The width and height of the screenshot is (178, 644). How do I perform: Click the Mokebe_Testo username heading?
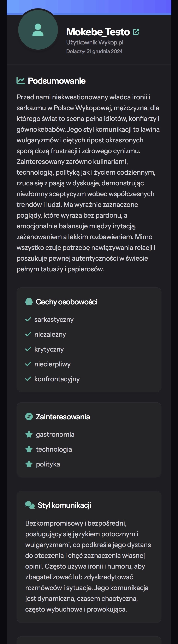tap(98, 32)
